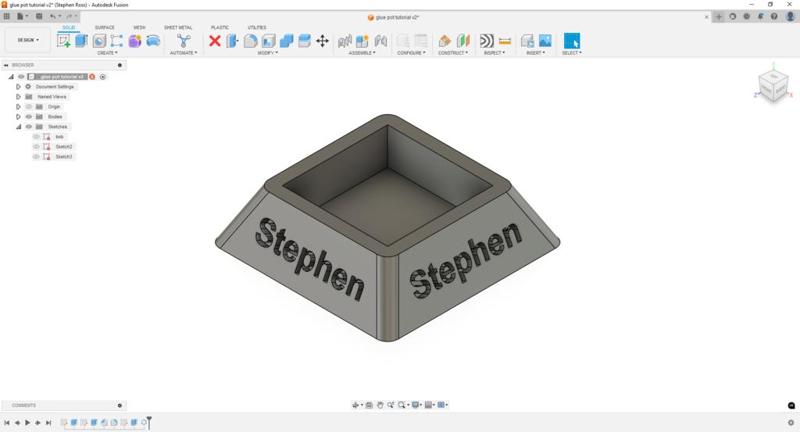The image size is (800, 432).
Task: Open a new design tab with plus
Action: [x=719, y=17]
